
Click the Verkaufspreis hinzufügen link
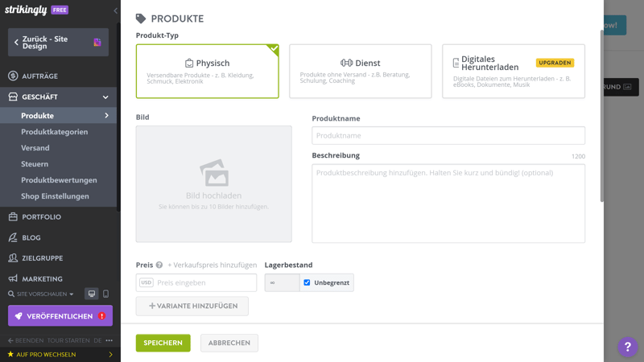pos(213,265)
